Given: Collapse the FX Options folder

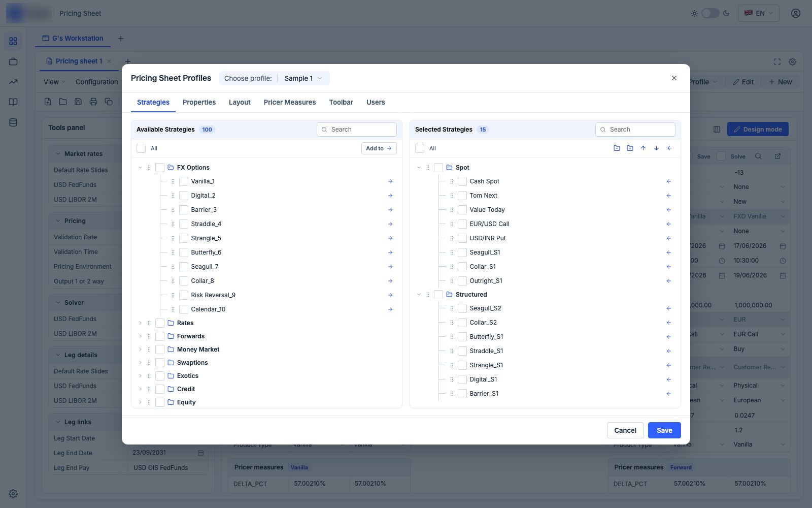Looking at the screenshot, I should [x=141, y=168].
